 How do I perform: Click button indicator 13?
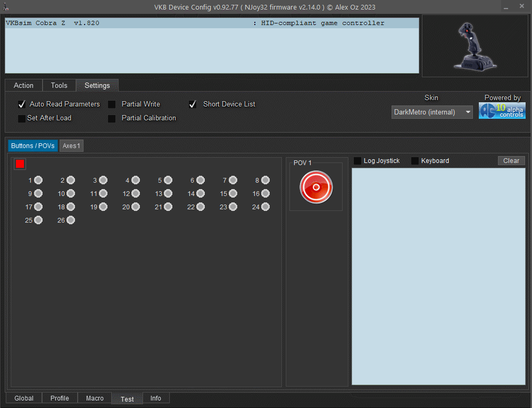(168, 194)
